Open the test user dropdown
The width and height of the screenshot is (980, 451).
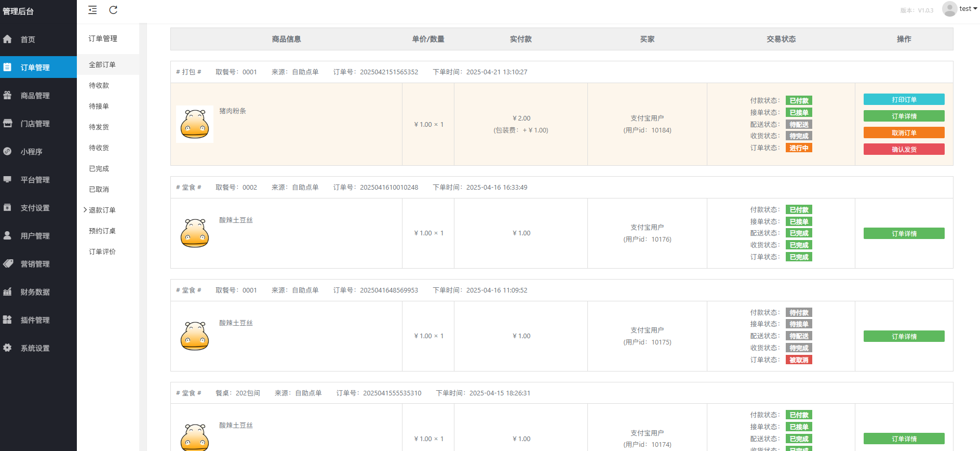968,9
